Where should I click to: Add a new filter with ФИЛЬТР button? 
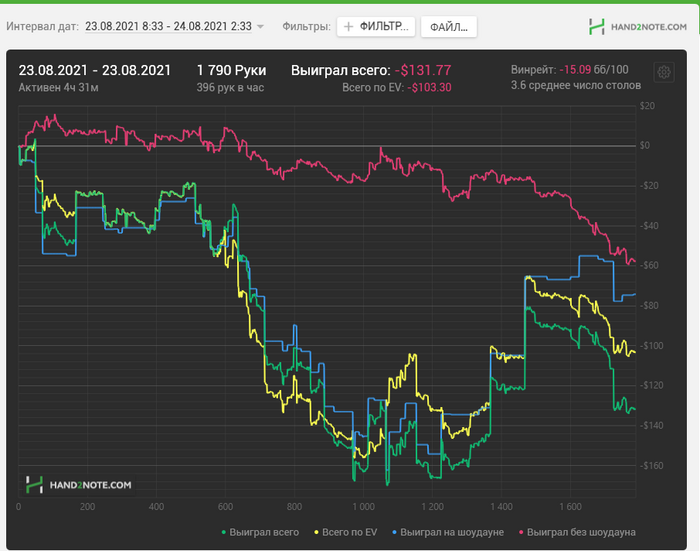(376, 27)
